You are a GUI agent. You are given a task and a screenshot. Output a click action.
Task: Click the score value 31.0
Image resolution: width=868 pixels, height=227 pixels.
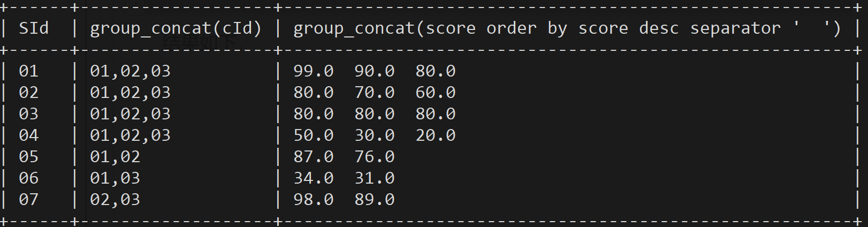tap(375, 178)
